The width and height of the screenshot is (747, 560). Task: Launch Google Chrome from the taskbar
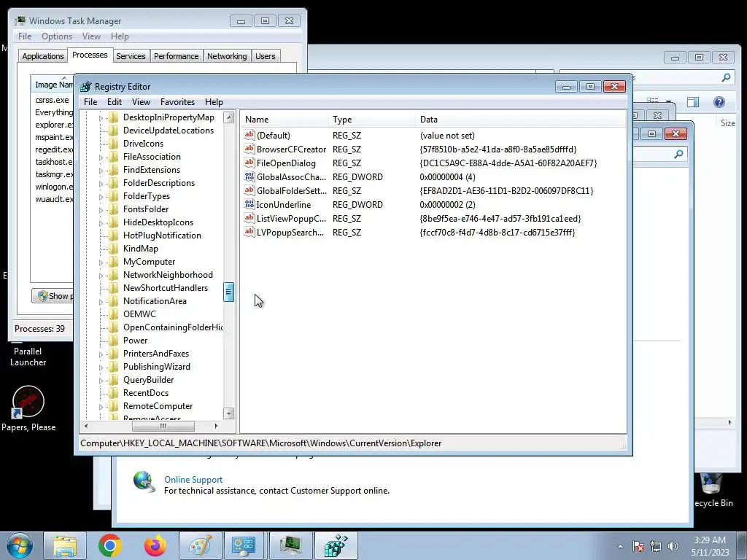point(110,545)
